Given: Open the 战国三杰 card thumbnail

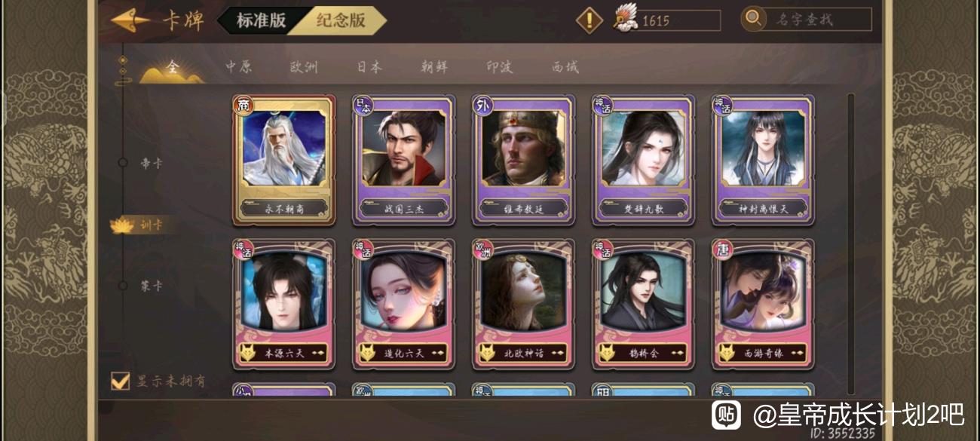Looking at the screenshot, I should click(404, 159).
